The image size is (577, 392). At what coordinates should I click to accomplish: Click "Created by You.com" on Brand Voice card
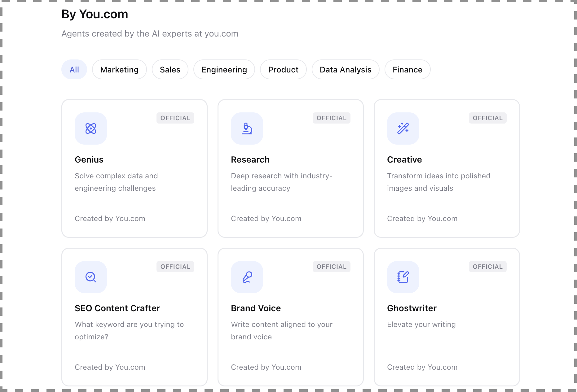click(x=266, y=367)
